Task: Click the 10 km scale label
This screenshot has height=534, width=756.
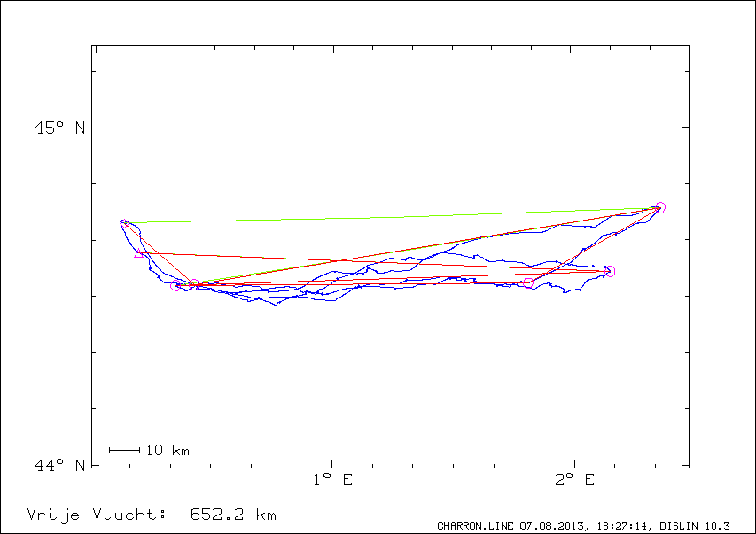Action: pyautogui.click(x=168, y=450)
